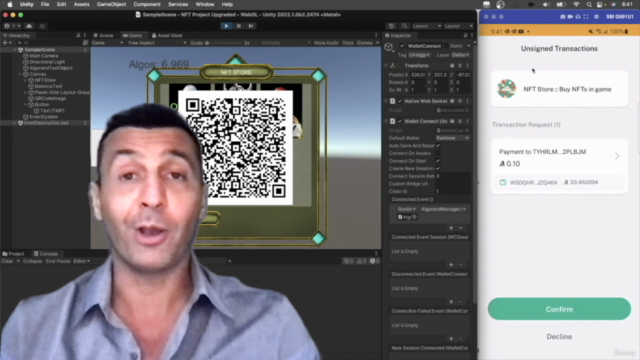
Task: Open the Default Wallet Rainbow dropdown
Action: pos(453,138)
